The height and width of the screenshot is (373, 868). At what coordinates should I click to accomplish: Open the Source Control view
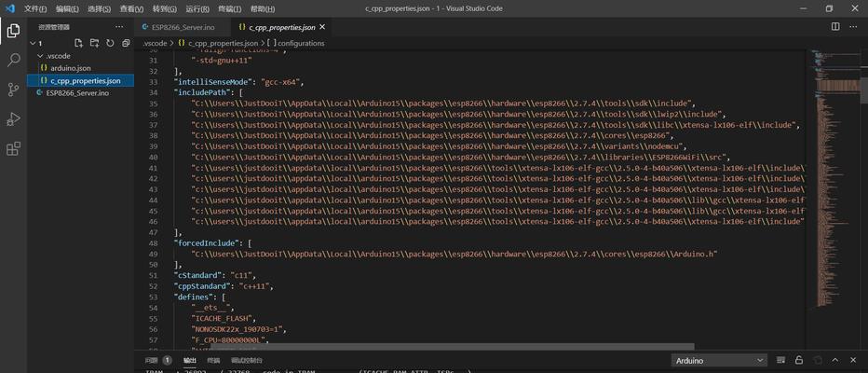click(13, 90)
